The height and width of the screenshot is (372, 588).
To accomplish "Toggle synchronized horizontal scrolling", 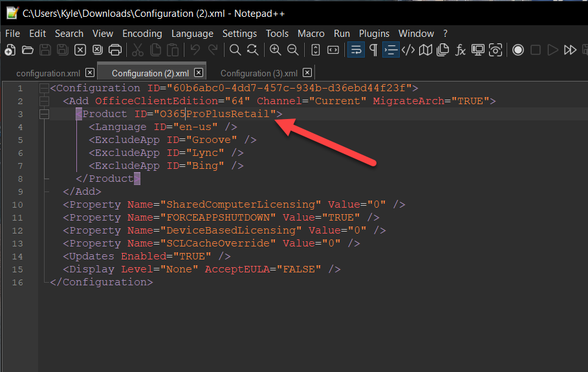I will click(333, 50).
